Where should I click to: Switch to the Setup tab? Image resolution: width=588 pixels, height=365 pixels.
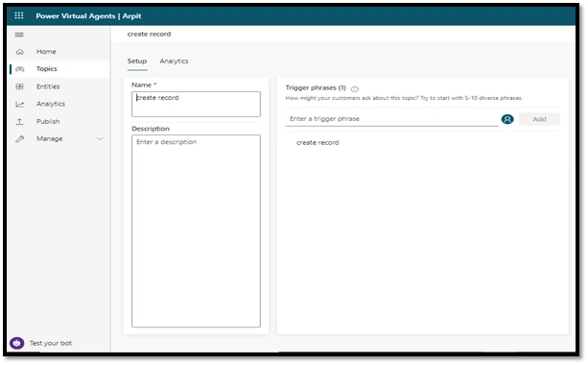point(137,61)
